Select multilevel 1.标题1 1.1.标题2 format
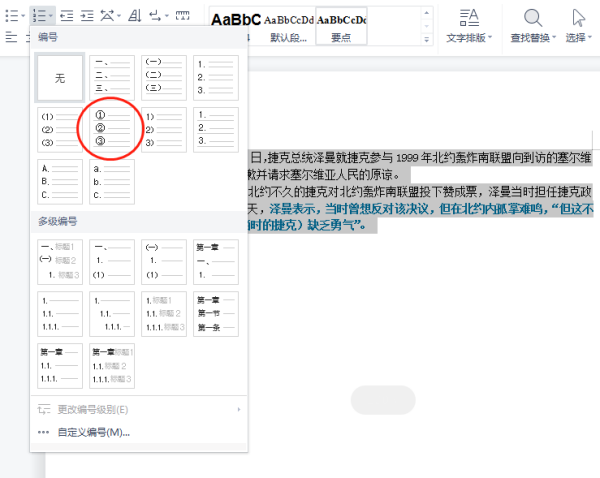This screenshot has width=600, height=478. point(164,314)
